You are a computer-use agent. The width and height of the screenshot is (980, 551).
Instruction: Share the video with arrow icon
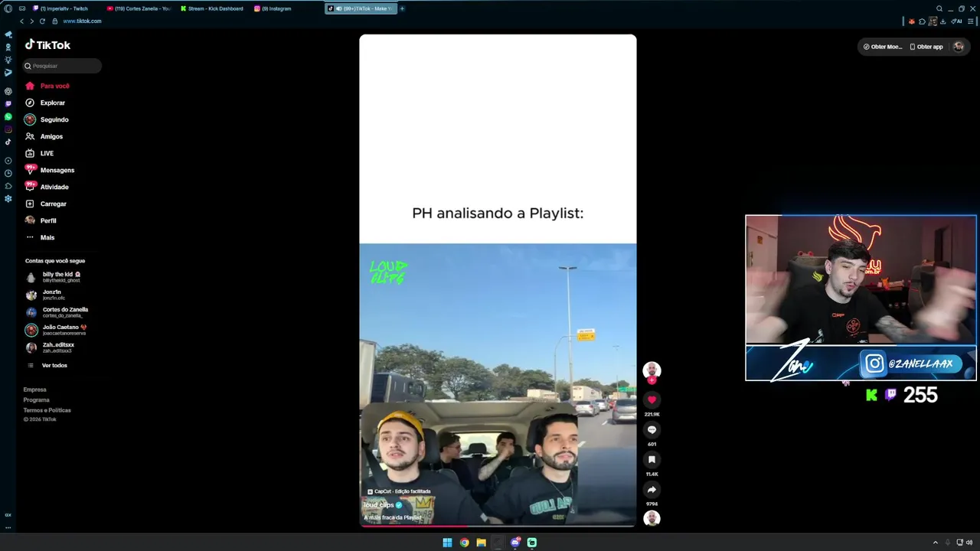(652, 489)
